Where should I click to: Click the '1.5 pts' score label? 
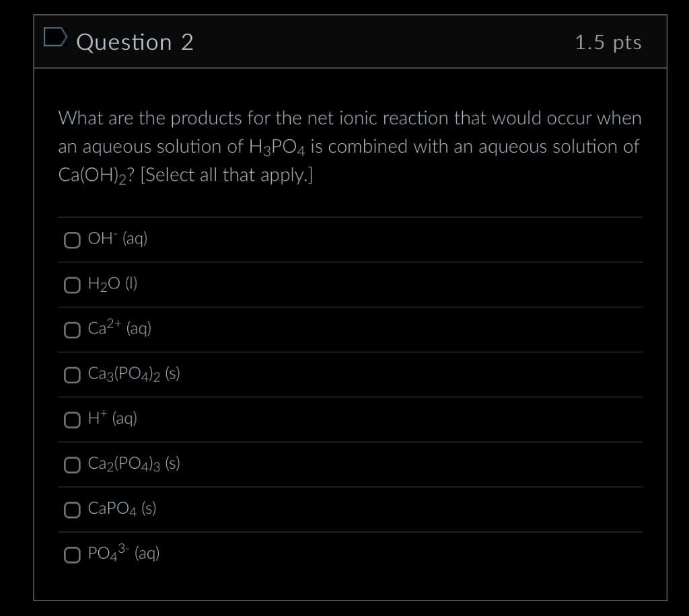608,42
